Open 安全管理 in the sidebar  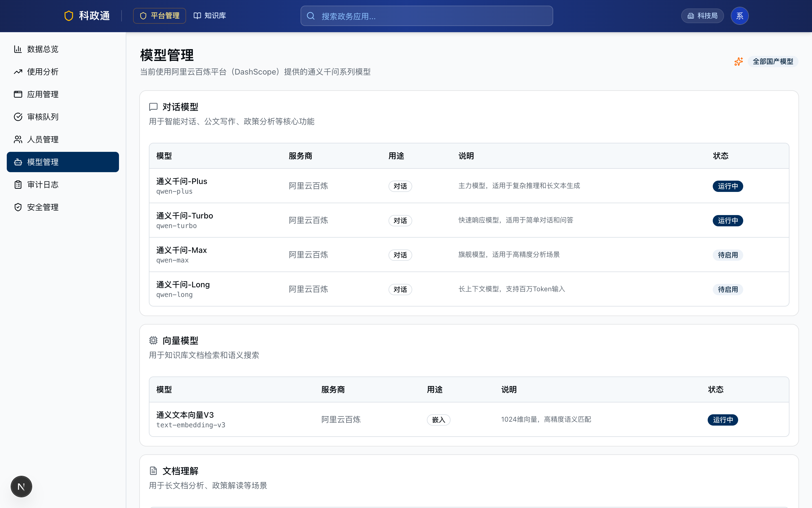[x=63, y=207]
